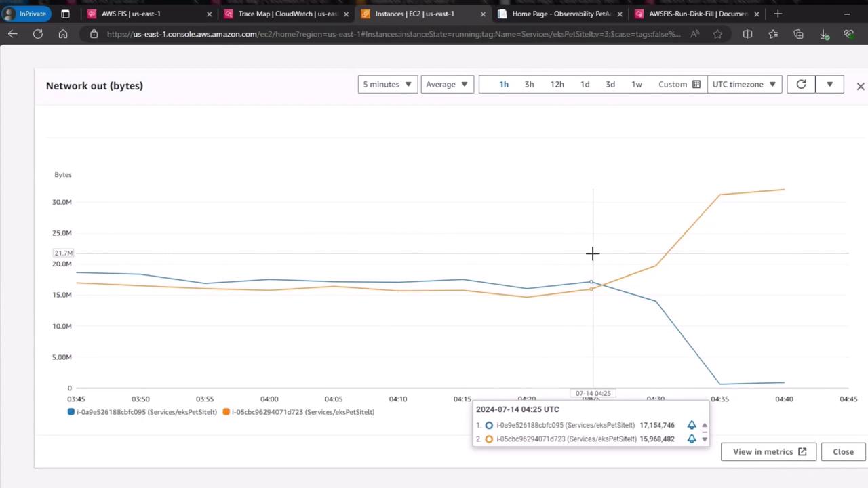The height and width of the screenshot is (488, 868).
Task: Open the tab actions menu icon
Action: point(65,14)
